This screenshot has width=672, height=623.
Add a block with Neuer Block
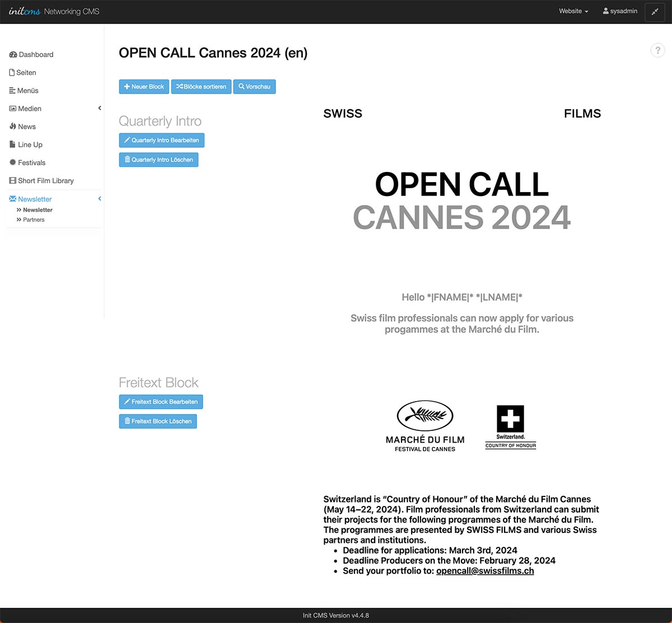[144, 87]
